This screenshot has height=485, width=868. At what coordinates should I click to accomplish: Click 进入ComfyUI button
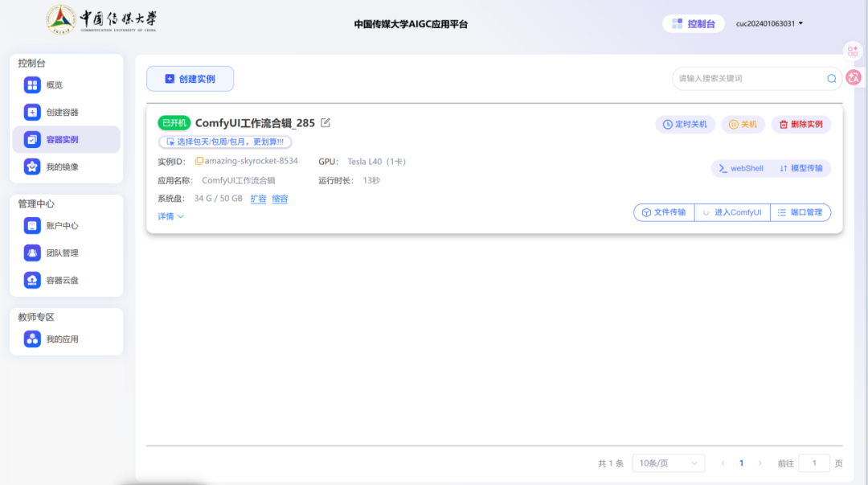(x=732, y=212)
